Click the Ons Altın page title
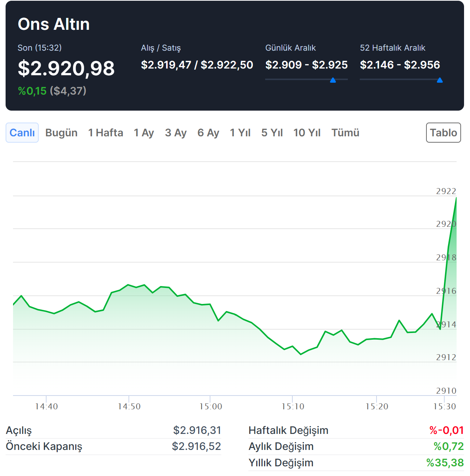 54,24
